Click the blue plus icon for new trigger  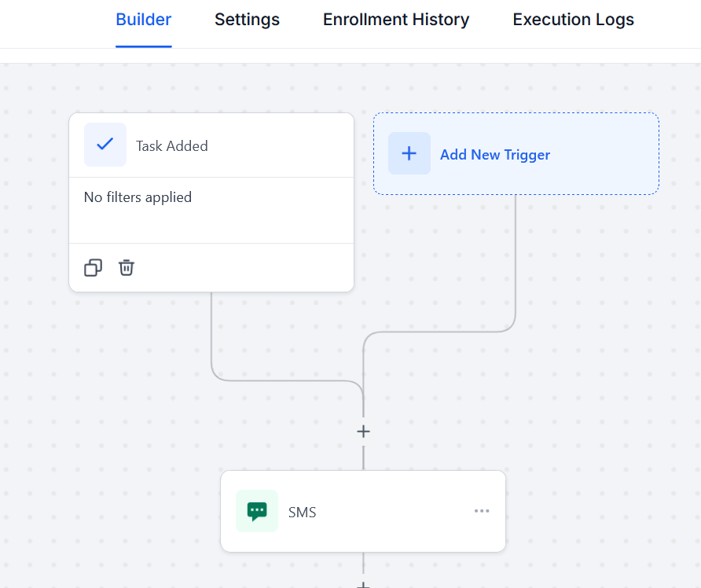[x=409, y=153]
